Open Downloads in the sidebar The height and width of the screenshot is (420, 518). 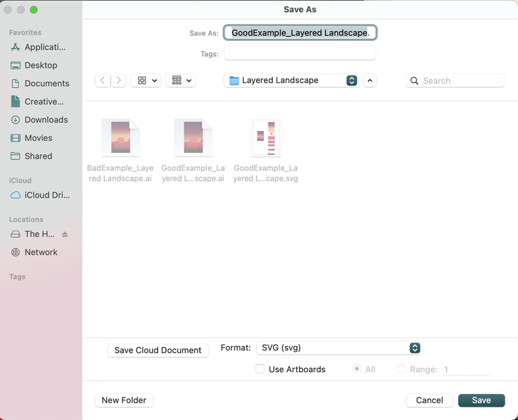point(39,120)
